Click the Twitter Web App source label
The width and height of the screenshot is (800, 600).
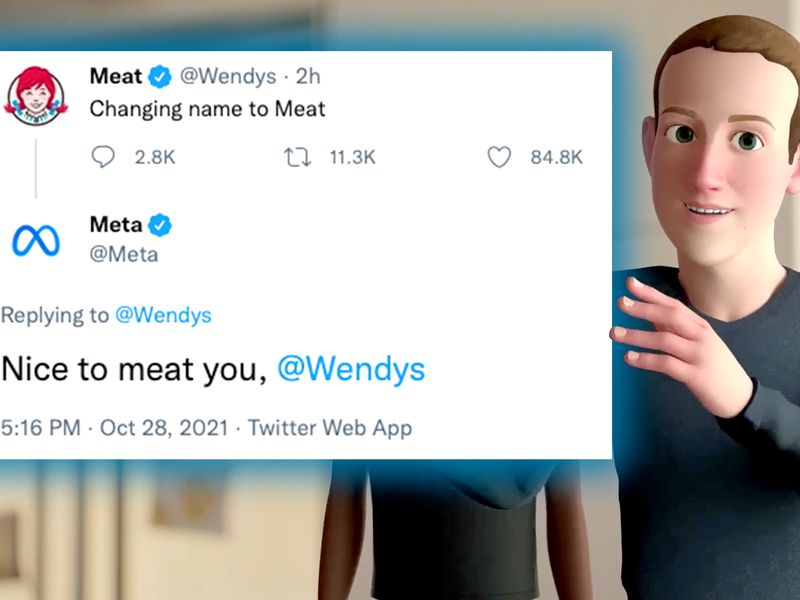tap(330, 428)
